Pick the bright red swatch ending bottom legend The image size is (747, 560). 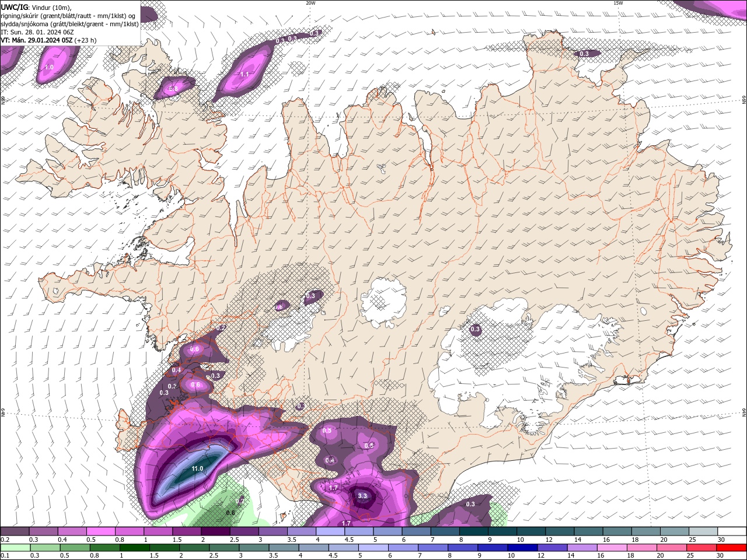732,548
